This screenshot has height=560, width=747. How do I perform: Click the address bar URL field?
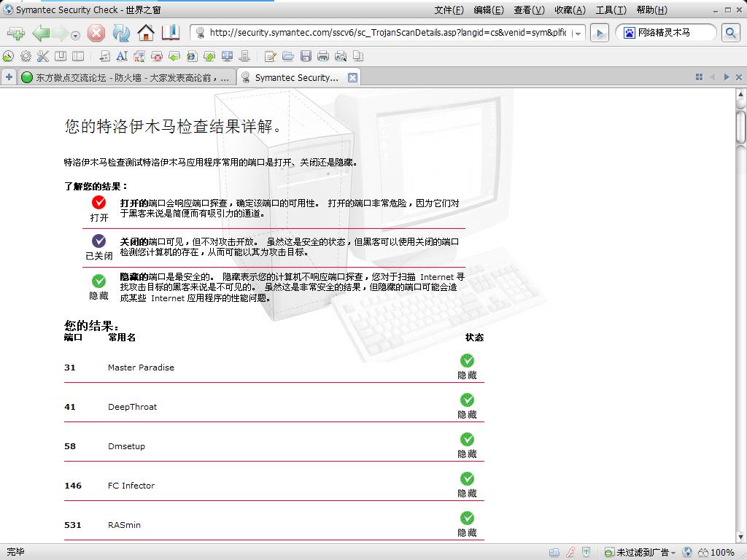pos(387,33)
